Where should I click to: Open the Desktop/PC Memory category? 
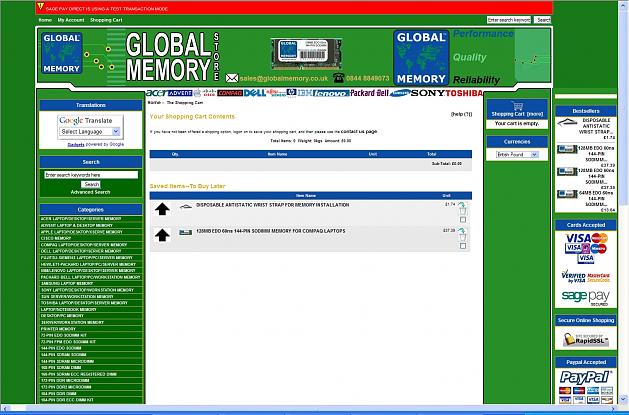point(62,316)
